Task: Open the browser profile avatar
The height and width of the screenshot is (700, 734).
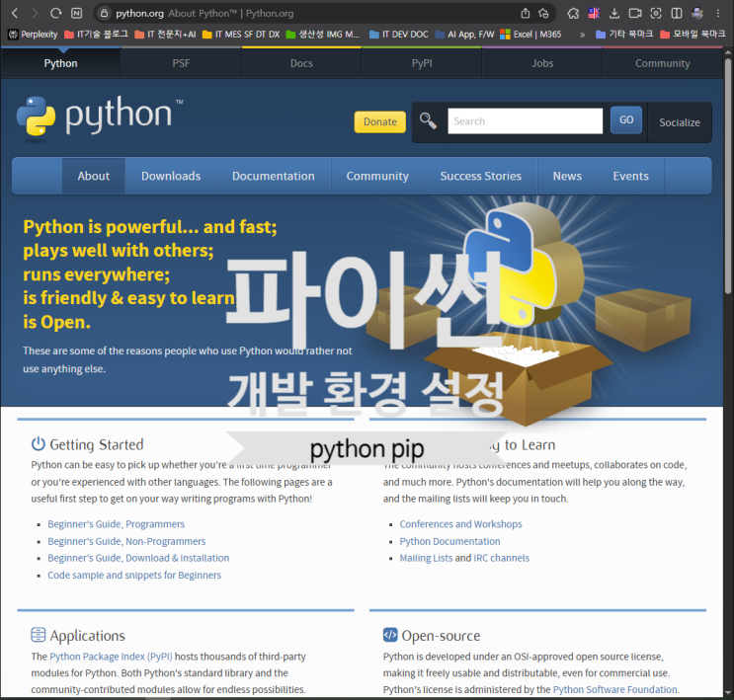Action: click(x=697, y=13)
